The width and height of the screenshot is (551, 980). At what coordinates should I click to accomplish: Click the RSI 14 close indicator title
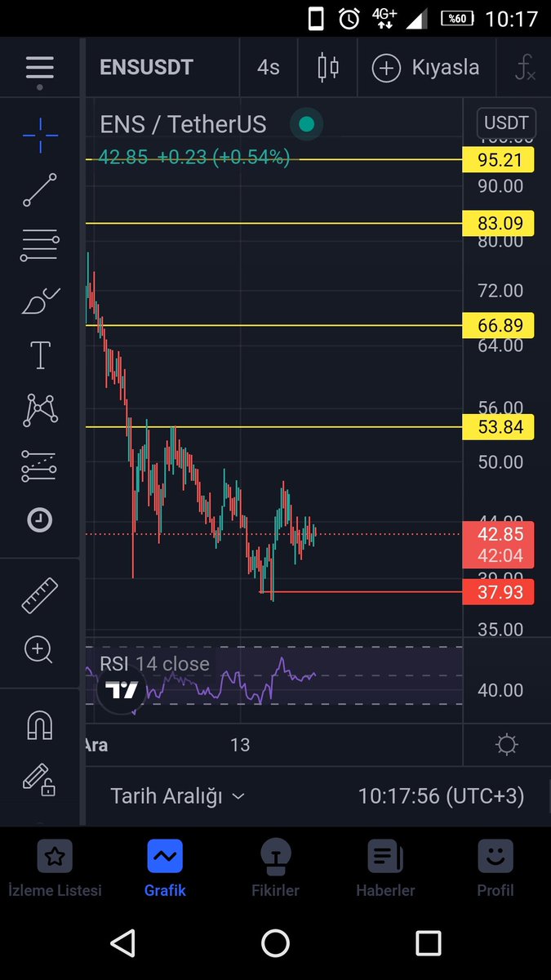(154, 664)
